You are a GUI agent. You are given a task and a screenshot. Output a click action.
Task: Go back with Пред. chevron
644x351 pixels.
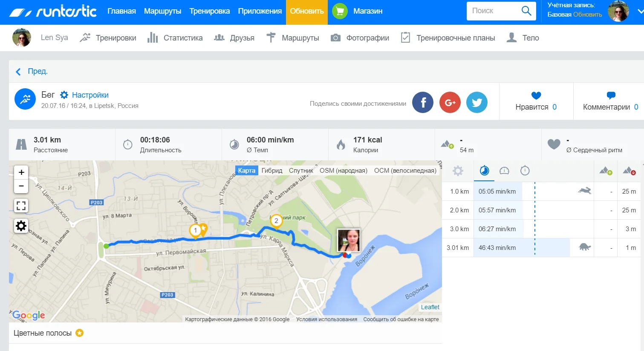point(18,72)
